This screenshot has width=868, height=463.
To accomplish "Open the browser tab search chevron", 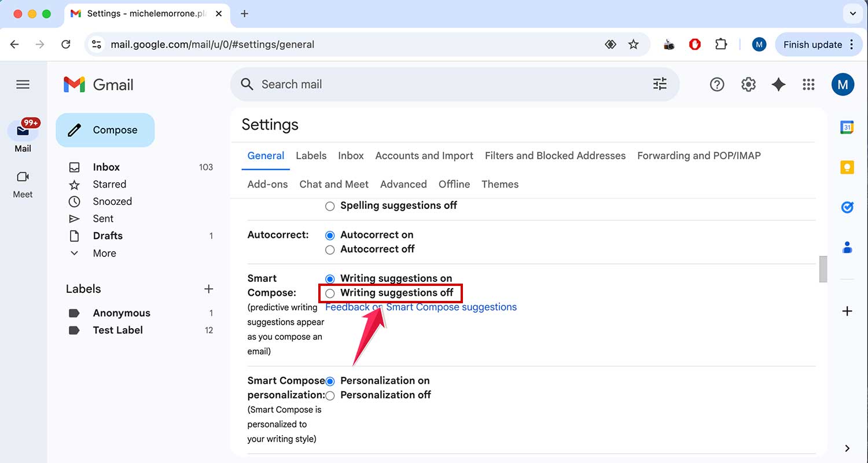I will [x=852, y=13].
